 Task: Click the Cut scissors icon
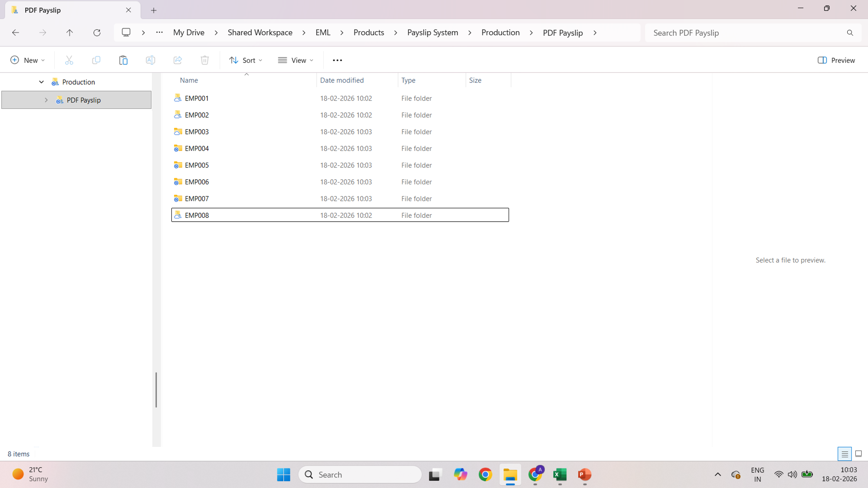(x=69, y=60)
